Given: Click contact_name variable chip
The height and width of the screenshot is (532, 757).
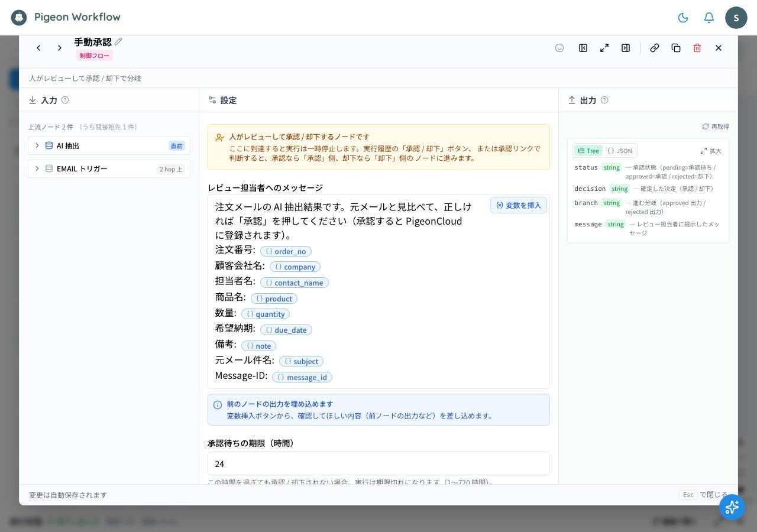Looking at the screenshot, I should (x=295, y=283).
